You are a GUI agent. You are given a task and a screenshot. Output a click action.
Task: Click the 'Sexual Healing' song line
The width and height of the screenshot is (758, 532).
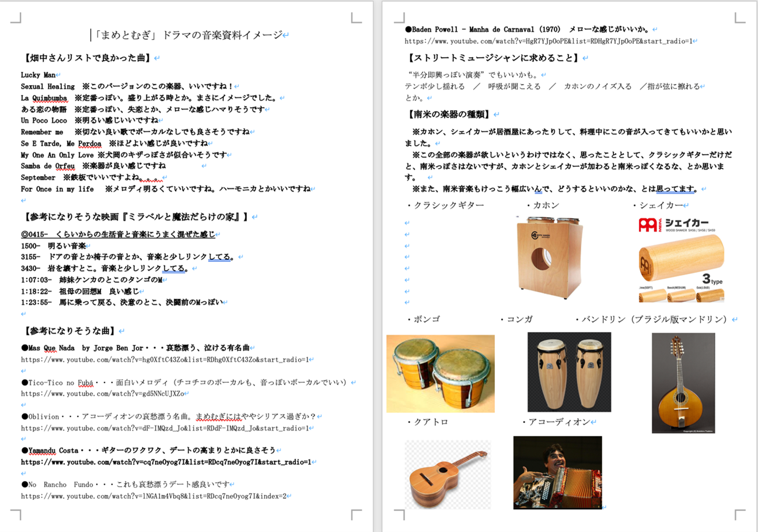(x=127, y=86)
